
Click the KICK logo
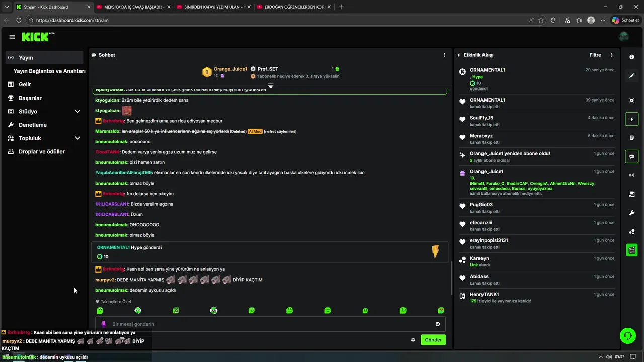click(38, 37)
